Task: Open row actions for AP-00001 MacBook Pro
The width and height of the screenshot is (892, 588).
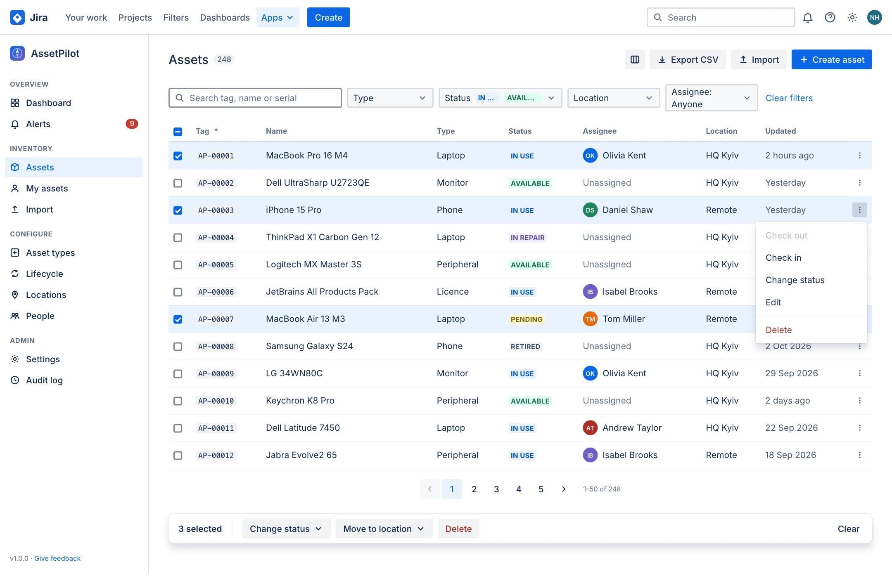Action: tap(859, 156)
